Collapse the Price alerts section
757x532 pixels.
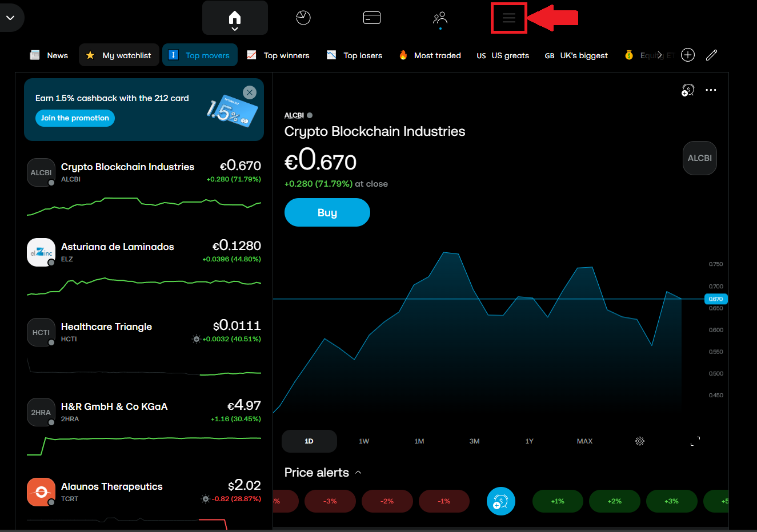click(358, 473)
